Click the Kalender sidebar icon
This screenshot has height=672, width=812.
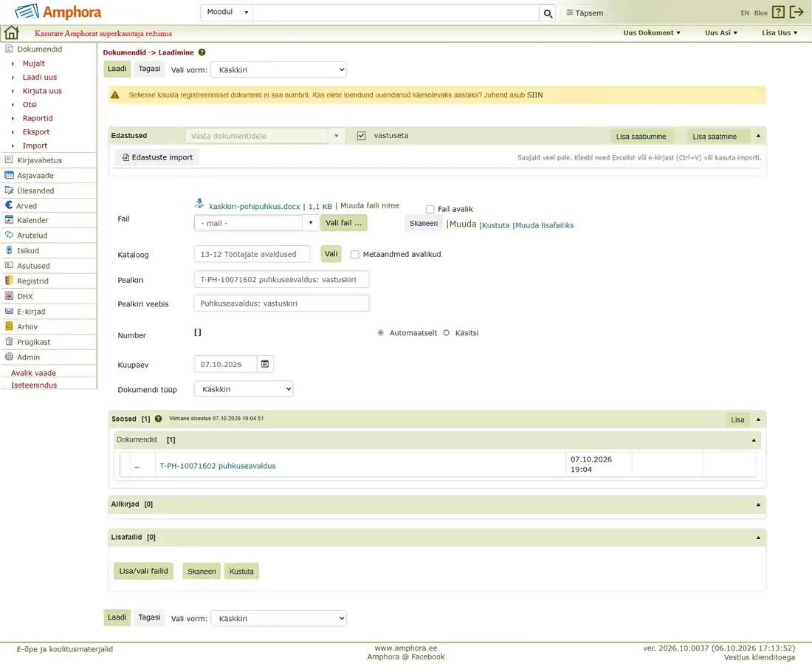pos(9,219)
